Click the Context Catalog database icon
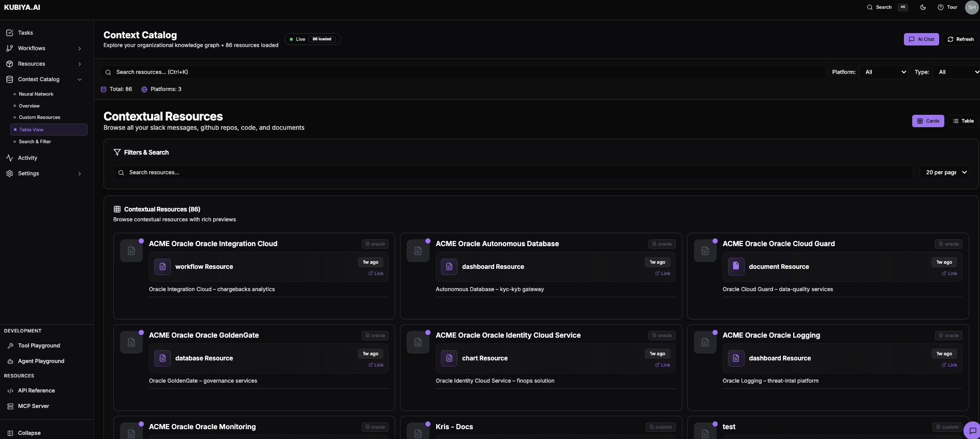 click(x=9, y=79)
